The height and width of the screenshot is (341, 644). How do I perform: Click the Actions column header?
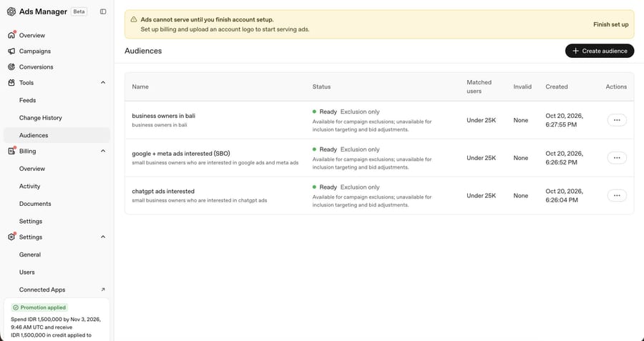616,87
